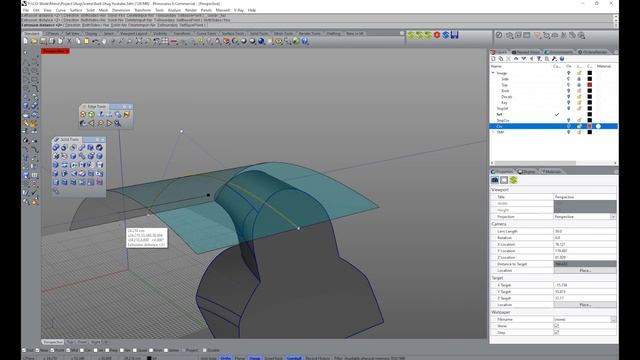Collapse the Image layer tree
640x360 pixels.
[x=493, y=73]
